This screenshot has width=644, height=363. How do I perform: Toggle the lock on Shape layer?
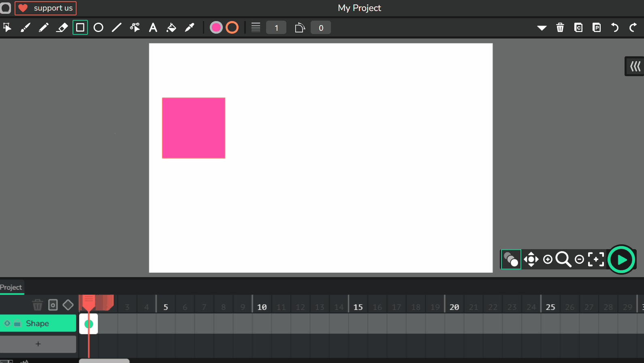click(17, 323)
